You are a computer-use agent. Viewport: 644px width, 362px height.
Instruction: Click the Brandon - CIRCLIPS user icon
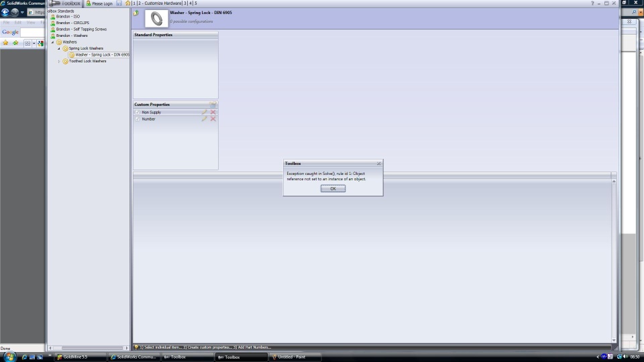[52, 23]
